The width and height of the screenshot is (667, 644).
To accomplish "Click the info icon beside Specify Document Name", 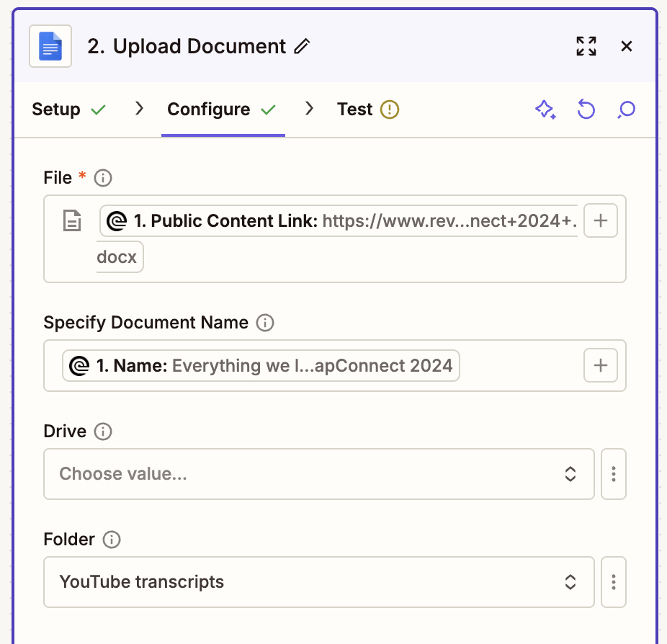I will [265, 323].
